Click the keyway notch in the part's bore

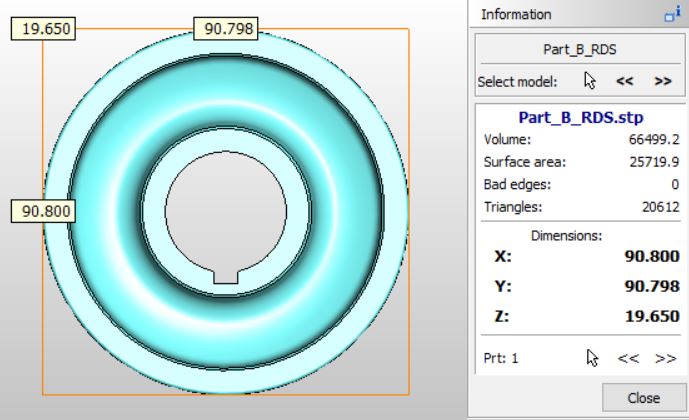pyautogui.click(x=226, y=274)
